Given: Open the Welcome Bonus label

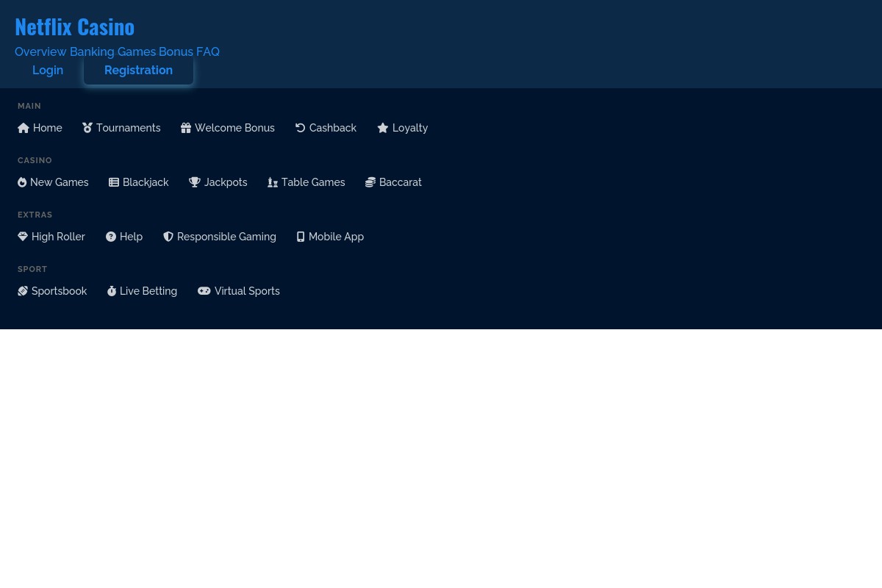Looking at the screenshot, I should pyautogui.click(x=234, y=128).
